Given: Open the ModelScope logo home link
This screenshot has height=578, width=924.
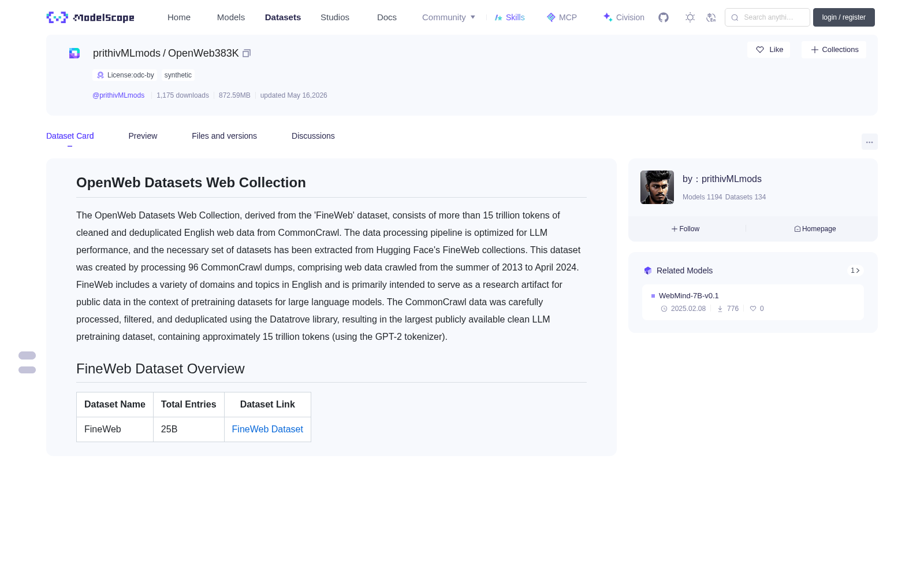Looking at the screenshot, I should (x=91, y=17).
